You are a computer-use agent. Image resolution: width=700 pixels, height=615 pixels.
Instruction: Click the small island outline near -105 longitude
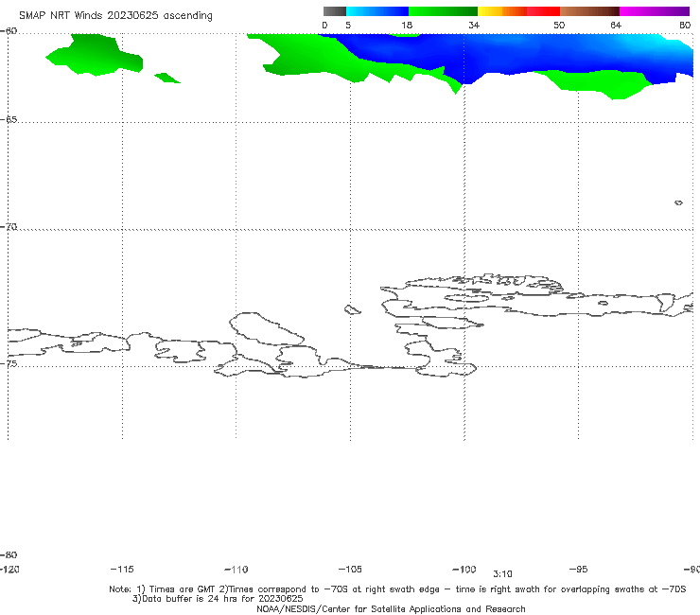coord(352,309)
